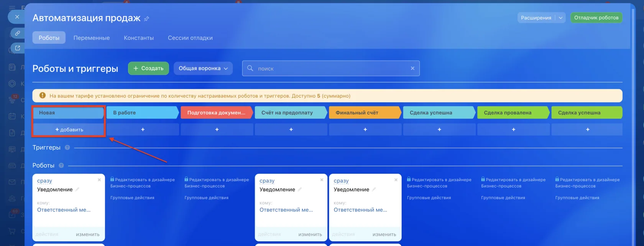Open the сразу delay setting in Новая column

tap(44, 181)
